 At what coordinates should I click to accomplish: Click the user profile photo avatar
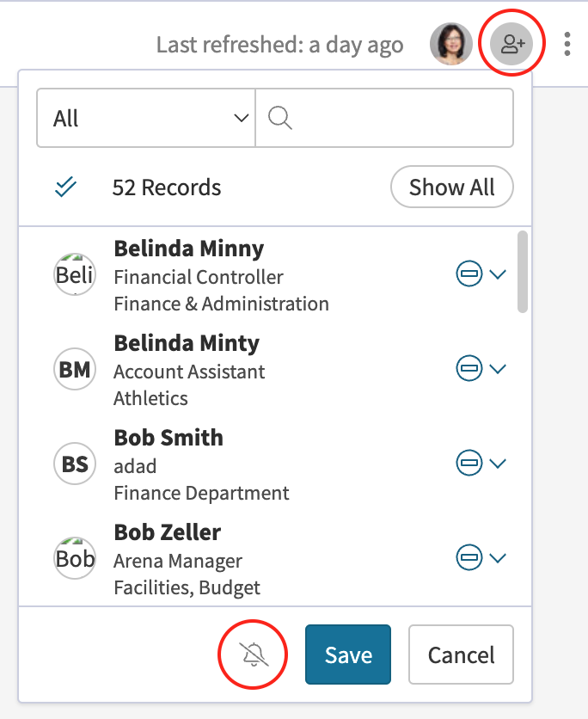click(451, 44)
